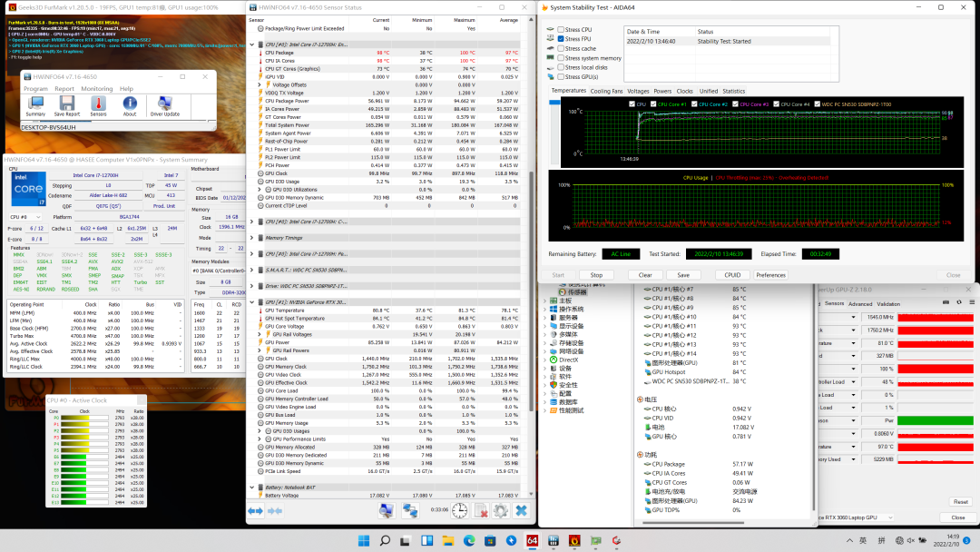The width and height of the screenshot is (980, 552).
Task: Open the Monitoring menu in HWiNFO64
Action: [x=97, y=89]
